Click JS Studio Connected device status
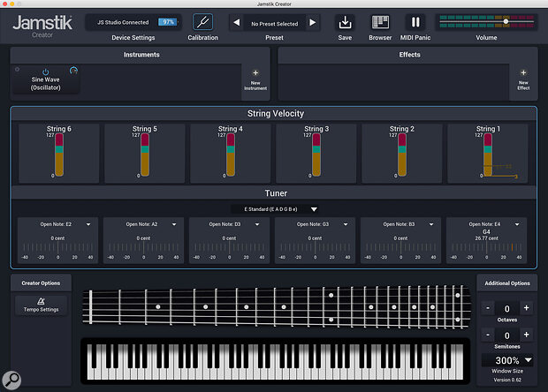Screen dimensions: 548x392 [x=123, y=22]
